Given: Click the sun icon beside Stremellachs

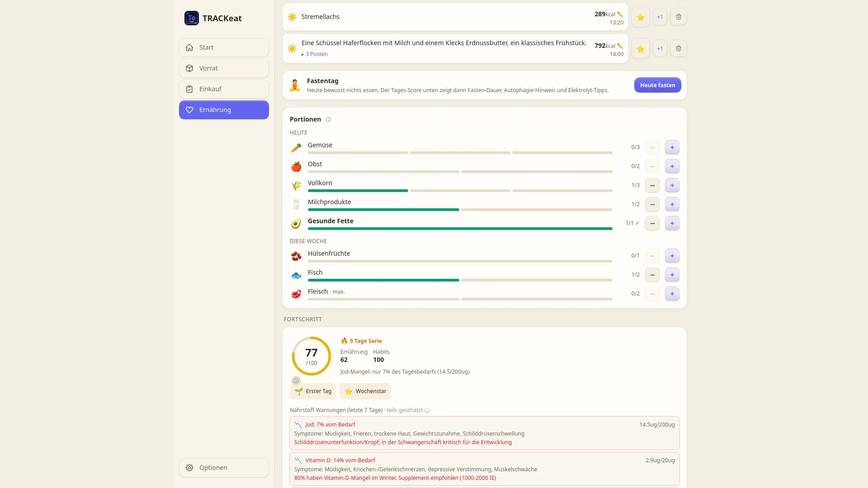Looking at the screenshot, I should pos(292,17).
